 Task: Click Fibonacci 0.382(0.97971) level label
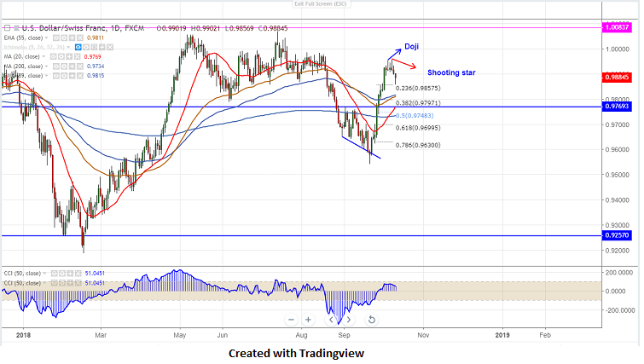tap(418, 103)
